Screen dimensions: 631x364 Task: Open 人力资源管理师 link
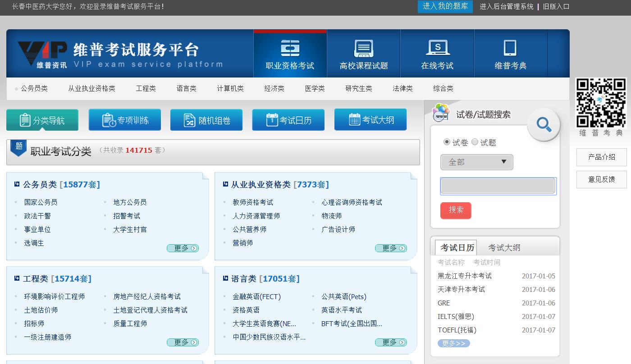coord(256,216)
